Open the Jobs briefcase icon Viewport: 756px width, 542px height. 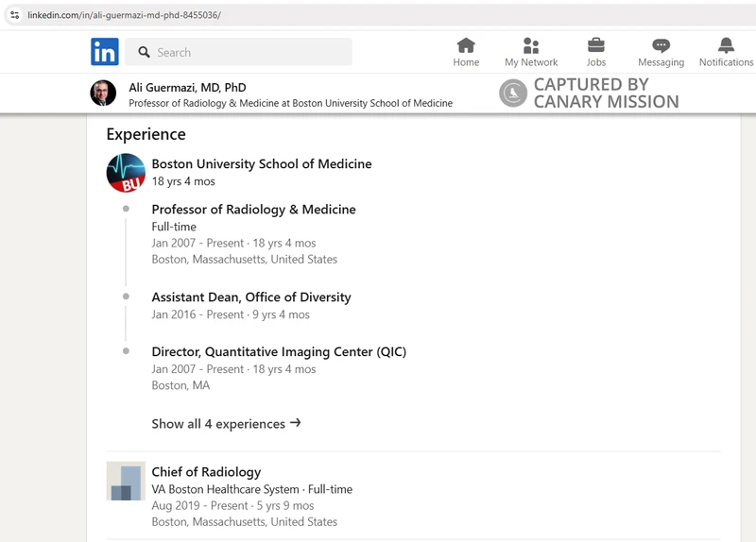596,45
